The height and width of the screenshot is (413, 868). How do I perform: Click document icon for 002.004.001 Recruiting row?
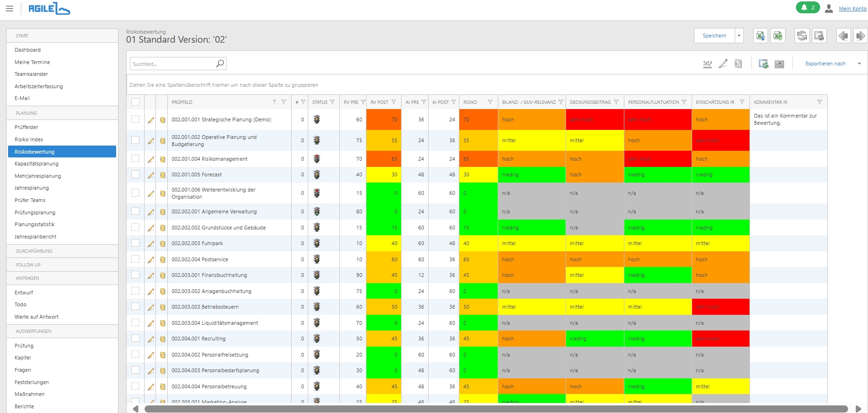163,339
